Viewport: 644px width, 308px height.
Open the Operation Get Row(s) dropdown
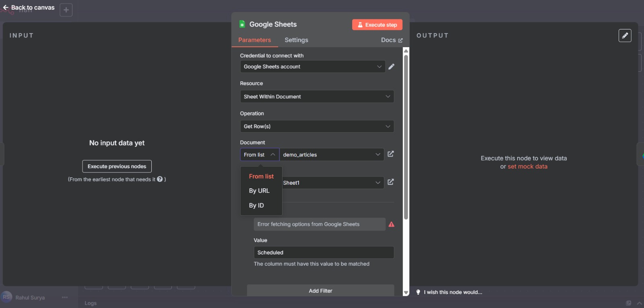coord(317,126)
